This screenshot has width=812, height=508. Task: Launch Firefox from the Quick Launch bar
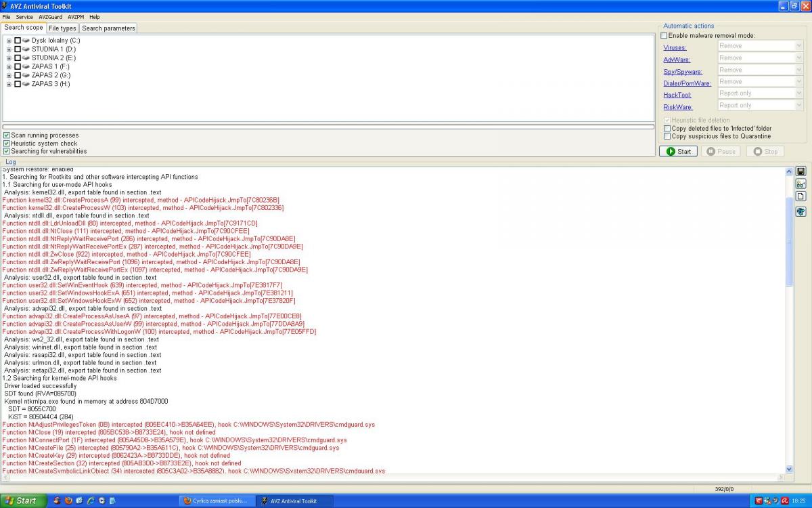tap(68, 501)
